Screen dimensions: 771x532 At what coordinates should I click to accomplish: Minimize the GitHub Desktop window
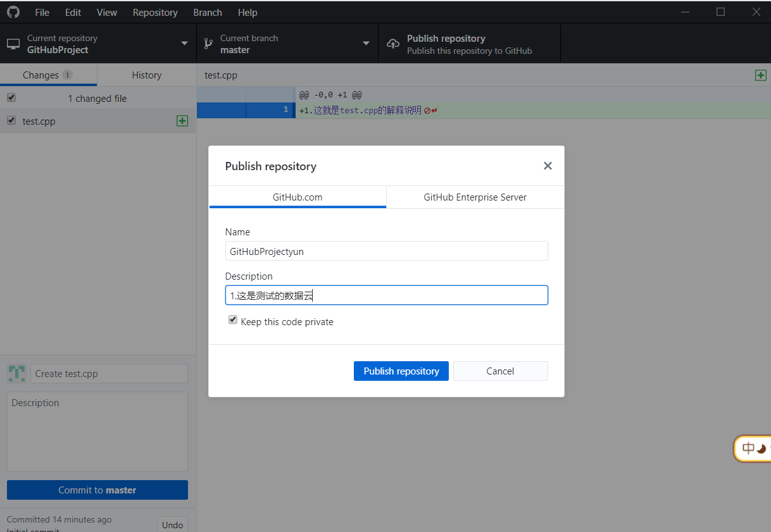686,12
